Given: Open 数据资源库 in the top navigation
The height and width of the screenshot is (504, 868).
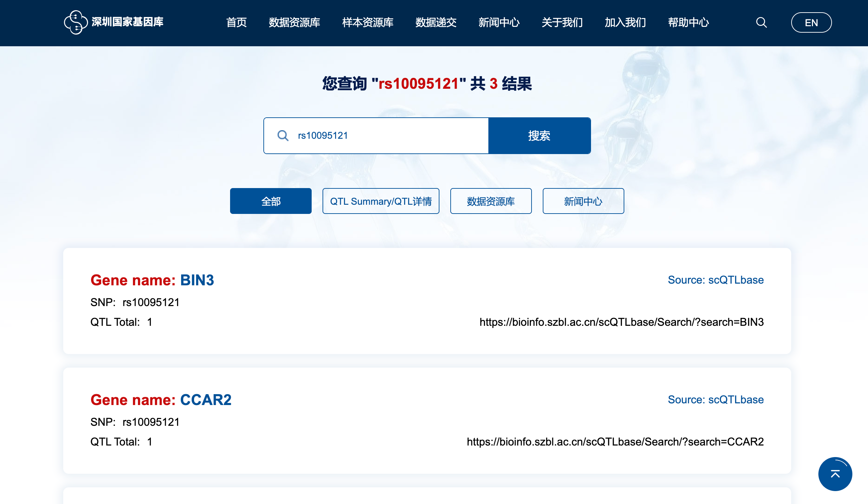Looking at the screenshot, I should [294, 23].
